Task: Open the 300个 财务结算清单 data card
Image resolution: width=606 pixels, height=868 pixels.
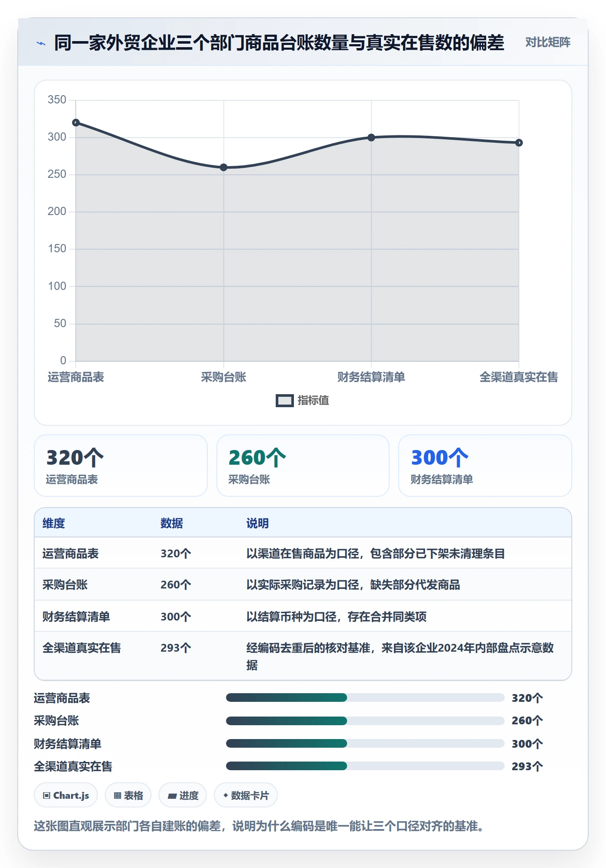Action: [x=485, y=466]
